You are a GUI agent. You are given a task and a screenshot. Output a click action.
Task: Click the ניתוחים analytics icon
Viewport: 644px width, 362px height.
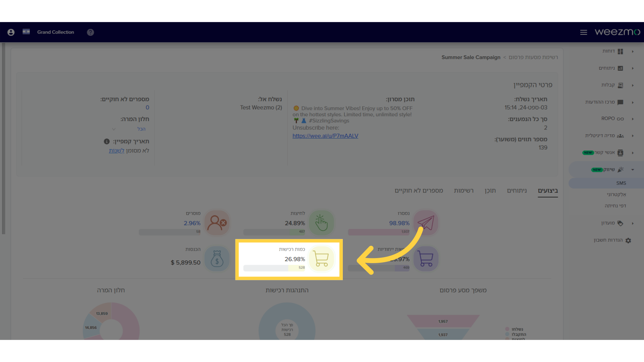pyautogui.click(x=620, y=68)
